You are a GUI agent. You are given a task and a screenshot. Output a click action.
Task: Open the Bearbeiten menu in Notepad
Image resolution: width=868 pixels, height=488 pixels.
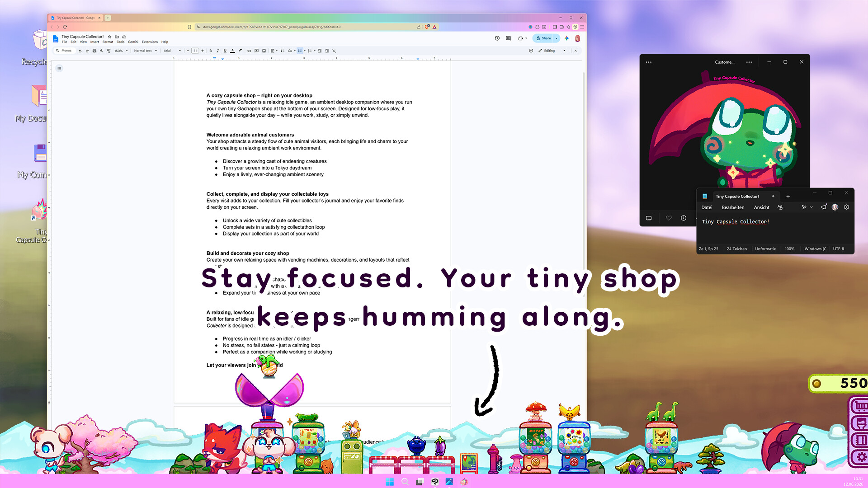[733, 208]
